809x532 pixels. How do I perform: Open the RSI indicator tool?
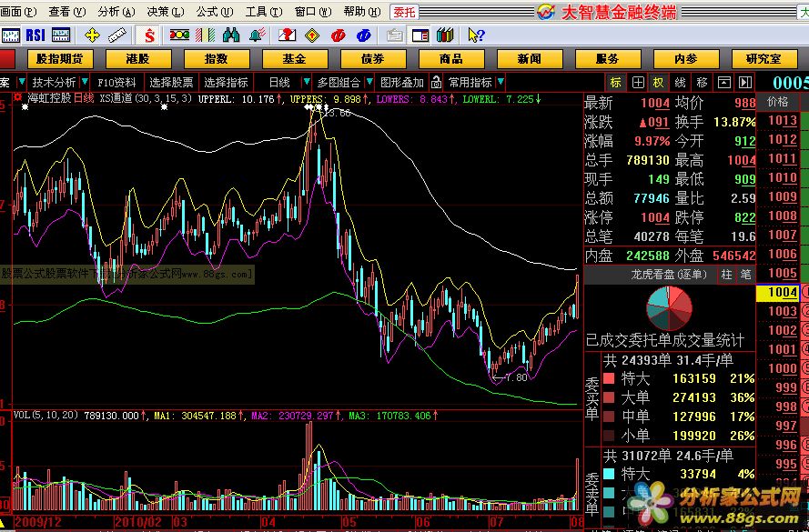click(x=35, y=35)
